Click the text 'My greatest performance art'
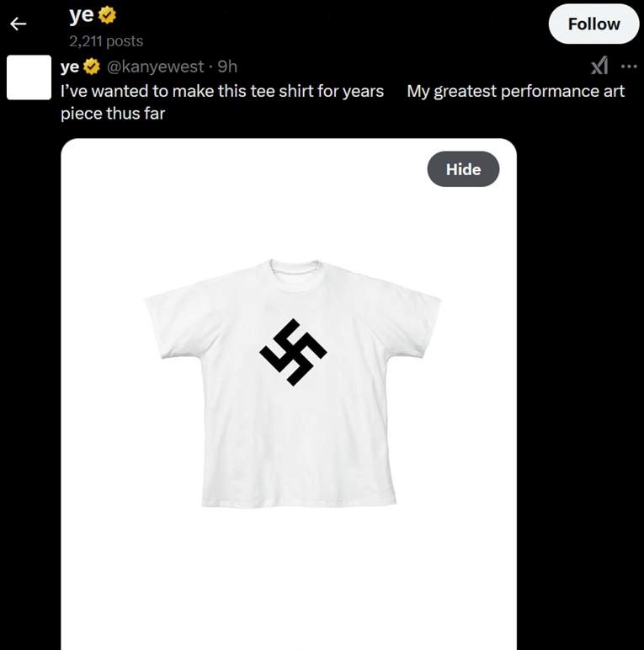Image resolution: width=644 pixels, height=650 pixels. [515, 91]
